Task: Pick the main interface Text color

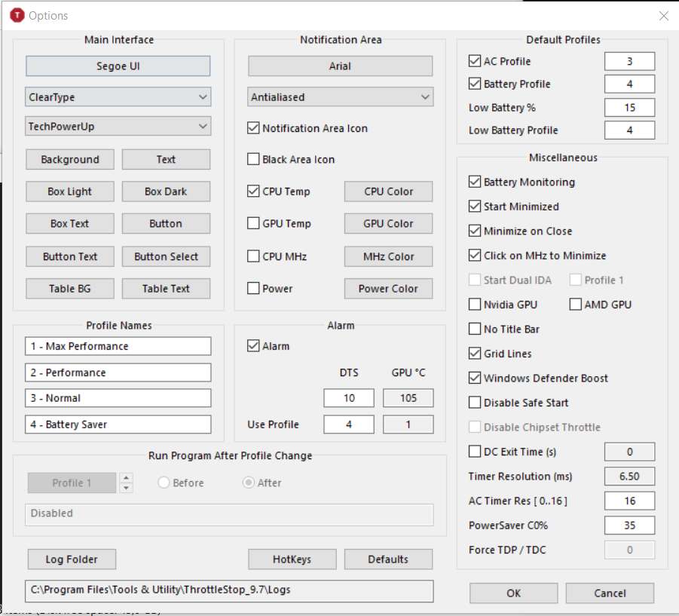Action: click(166, 159)
